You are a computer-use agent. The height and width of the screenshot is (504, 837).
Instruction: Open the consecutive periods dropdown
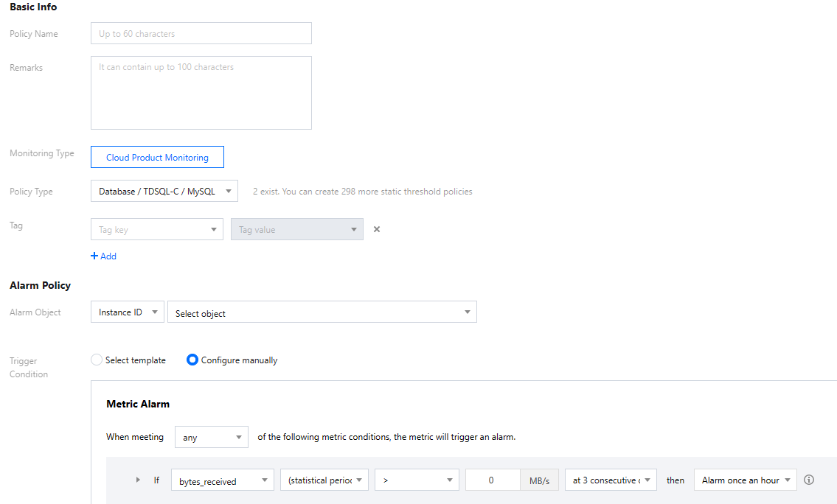[x=611, y=480]
